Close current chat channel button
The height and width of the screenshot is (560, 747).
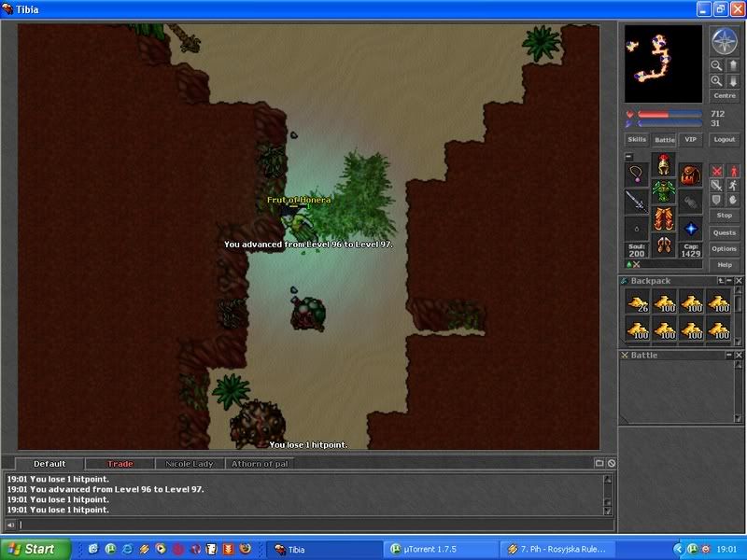(x=612, y=463)
